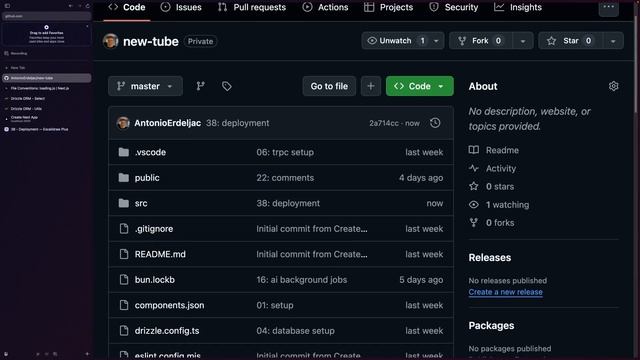Reload the page with the refresh icon

click(88, 6)
